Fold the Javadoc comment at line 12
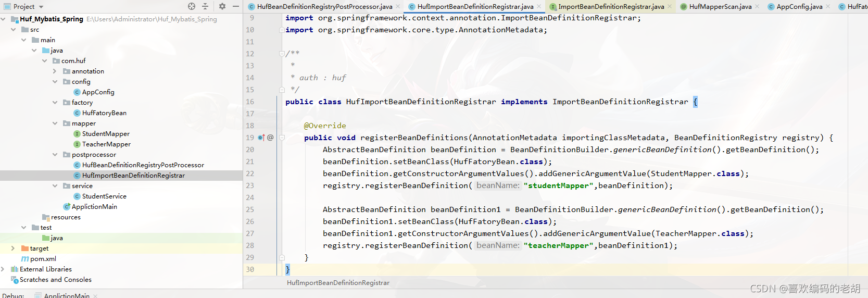This screenshot has height=298, width=868. (x=282, y=54)
